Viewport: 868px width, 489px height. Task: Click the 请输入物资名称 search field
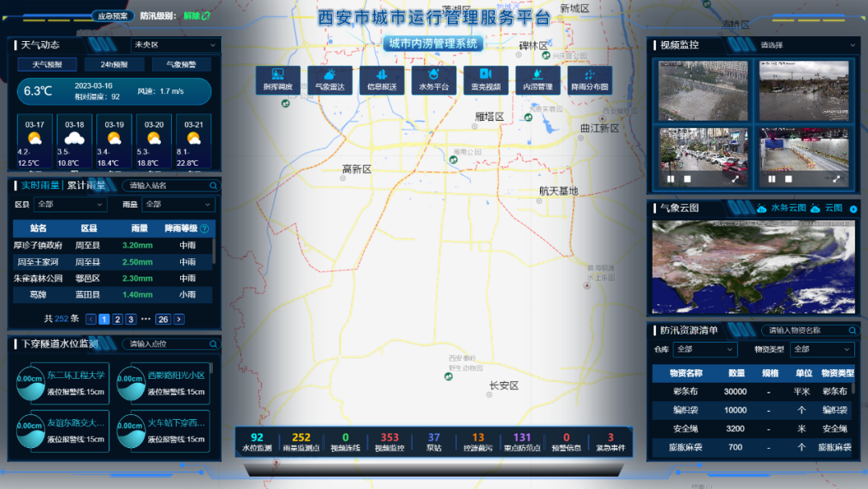tap(810, 330)
